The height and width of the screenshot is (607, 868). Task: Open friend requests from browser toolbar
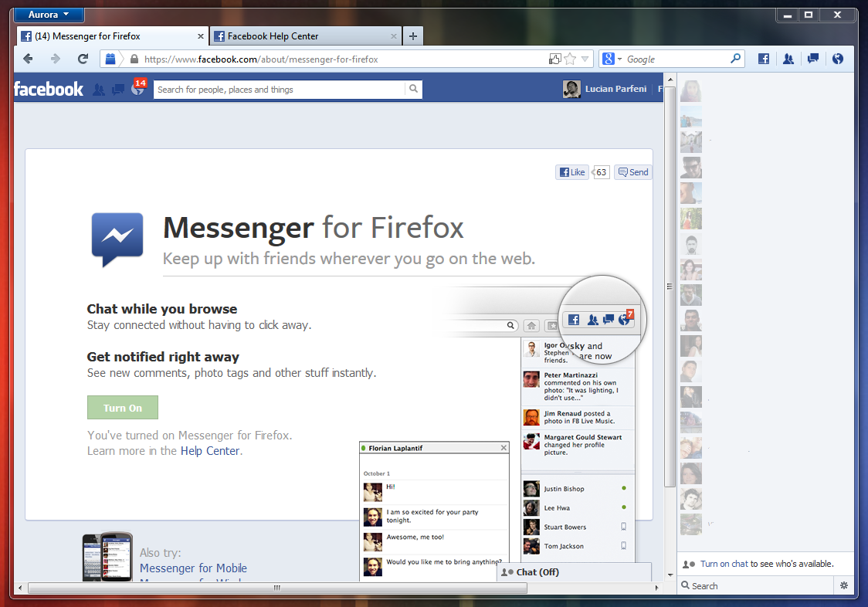tap(788, 59)
